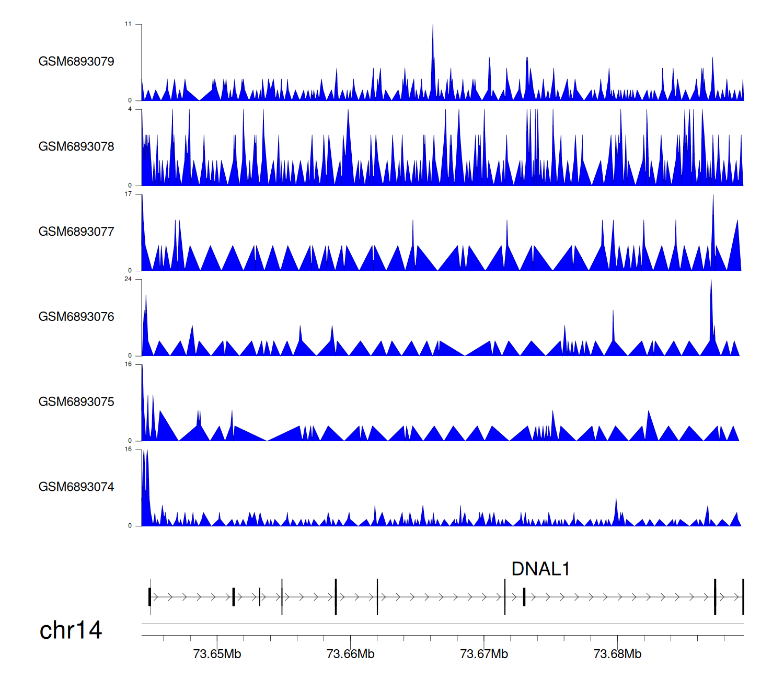This screenshot has height=690, width=784.
Task: Click the GSM6893075 track label
Action: tap(76, 402)
